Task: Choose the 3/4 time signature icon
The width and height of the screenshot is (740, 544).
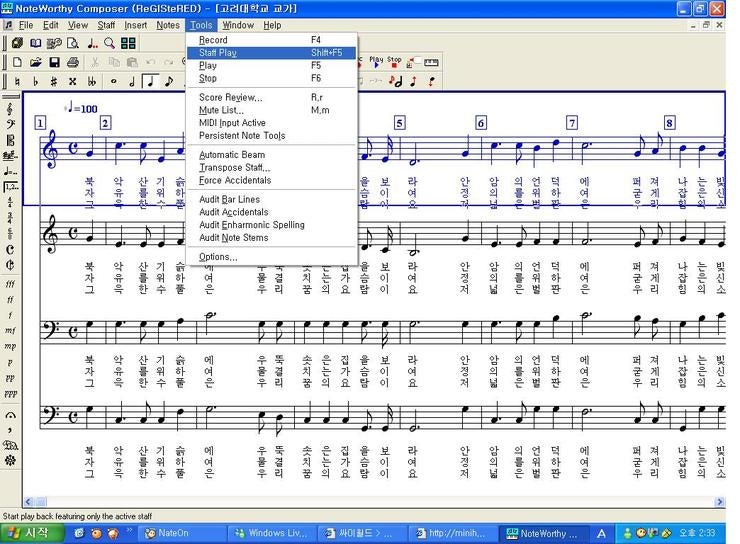Action: 10,218
